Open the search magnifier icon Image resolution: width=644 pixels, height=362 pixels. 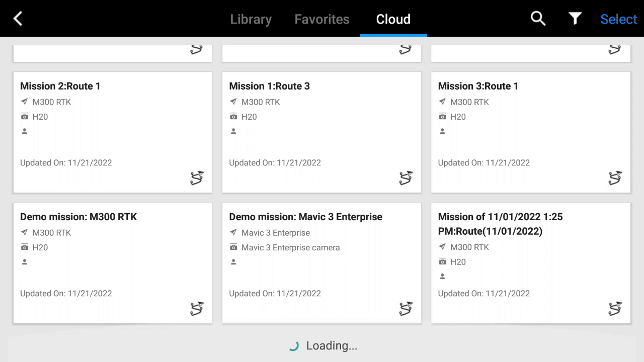538,19
